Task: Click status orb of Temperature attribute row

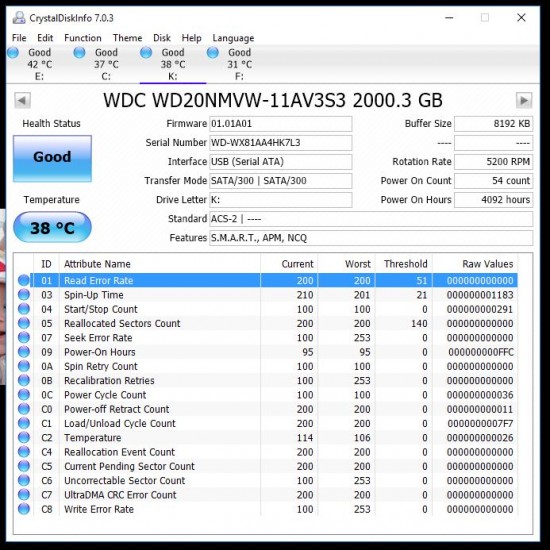Action: pyautogui.click(x=24, y=437)
